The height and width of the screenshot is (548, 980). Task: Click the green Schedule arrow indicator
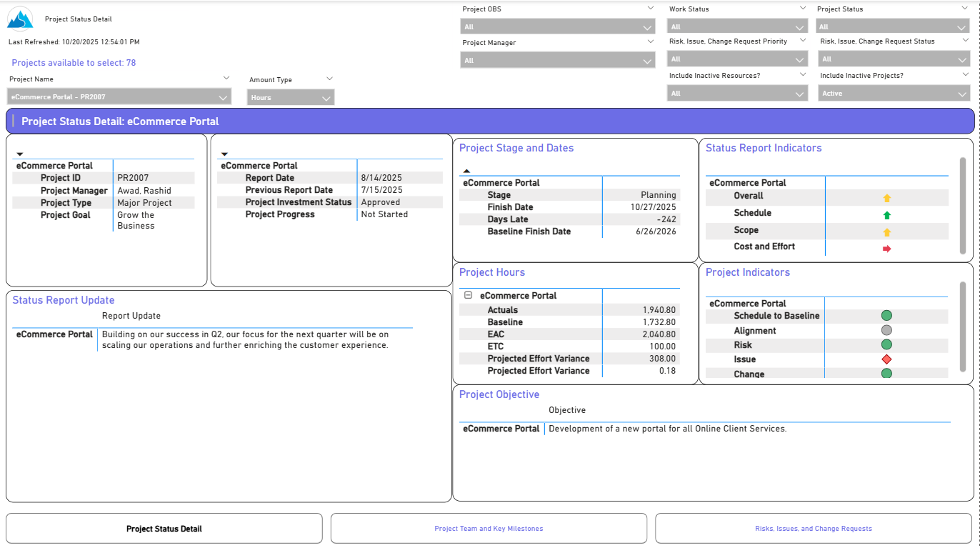pos(887,215)
